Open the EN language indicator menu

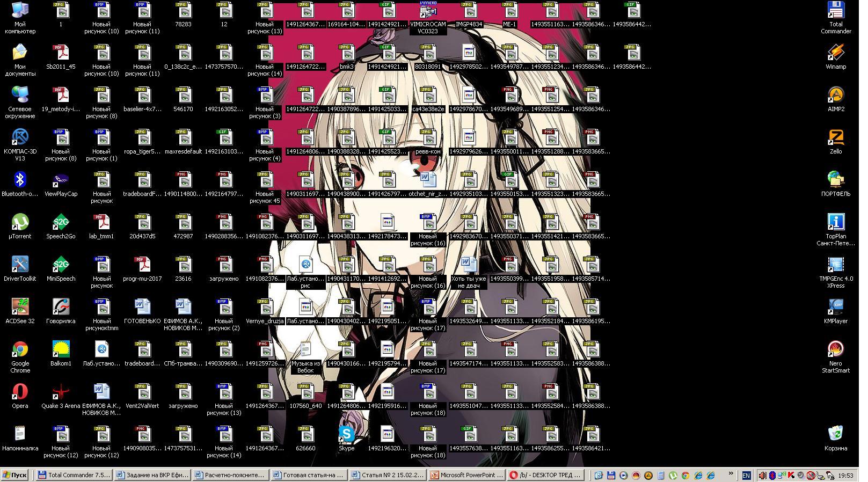click(x=746, y=476)
